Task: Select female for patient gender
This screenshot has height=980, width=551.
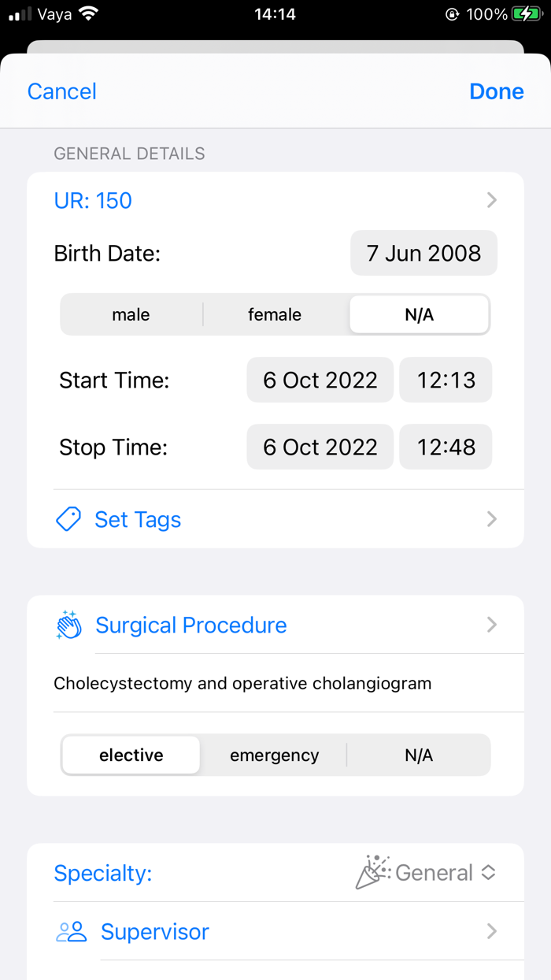Action: pos(274,314)
